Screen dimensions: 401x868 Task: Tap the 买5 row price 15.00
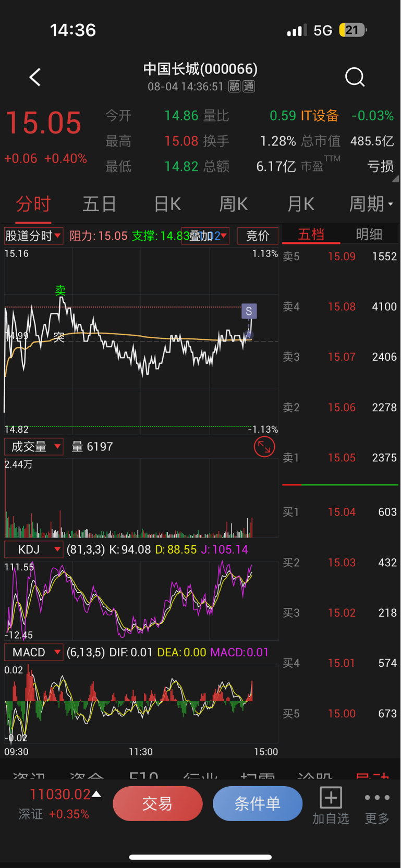coord(342,714)
